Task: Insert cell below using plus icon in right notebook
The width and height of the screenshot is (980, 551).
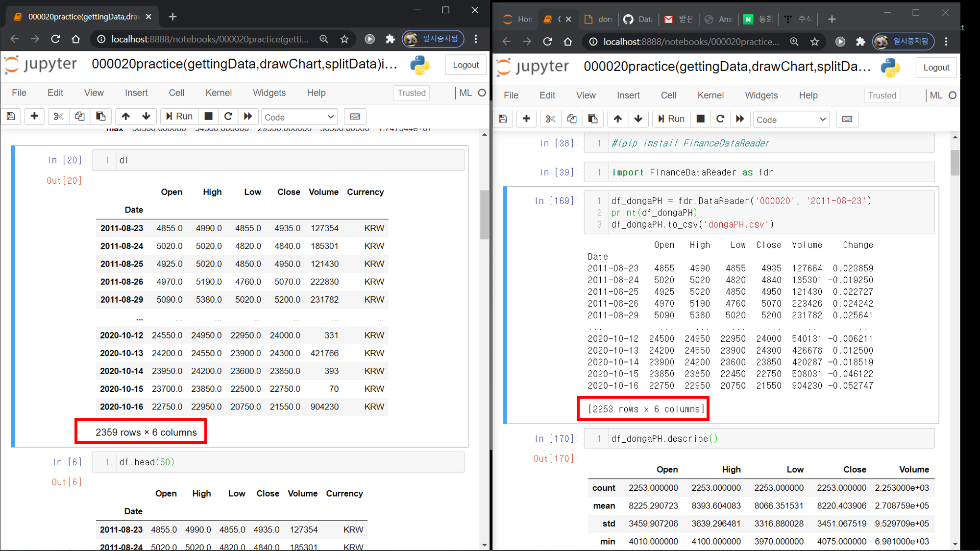Action: (526, 119)
